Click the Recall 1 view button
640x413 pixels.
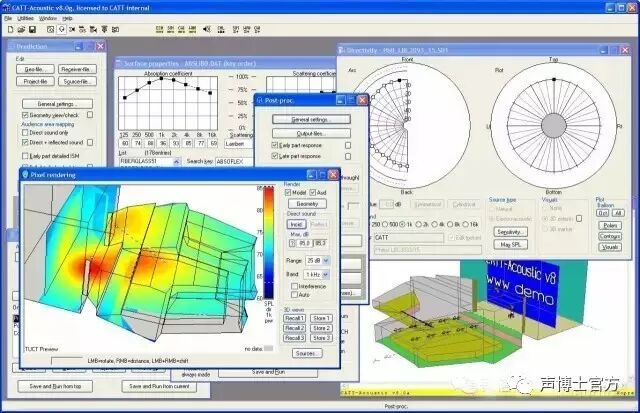point(294,318)
